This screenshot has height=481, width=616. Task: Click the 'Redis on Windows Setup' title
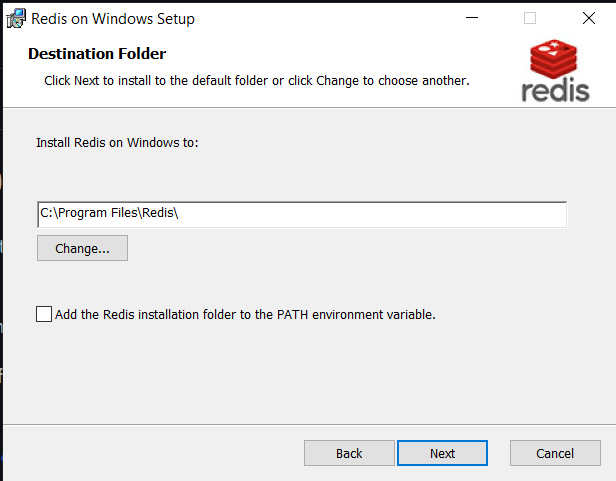pos(113,19)
